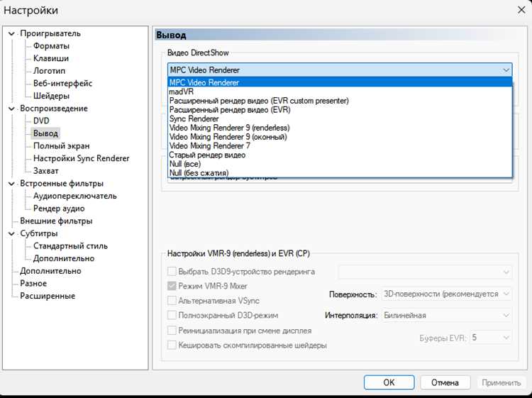Select Video Mixing Renderer 7
532x398 pixels.
point(340,146)
